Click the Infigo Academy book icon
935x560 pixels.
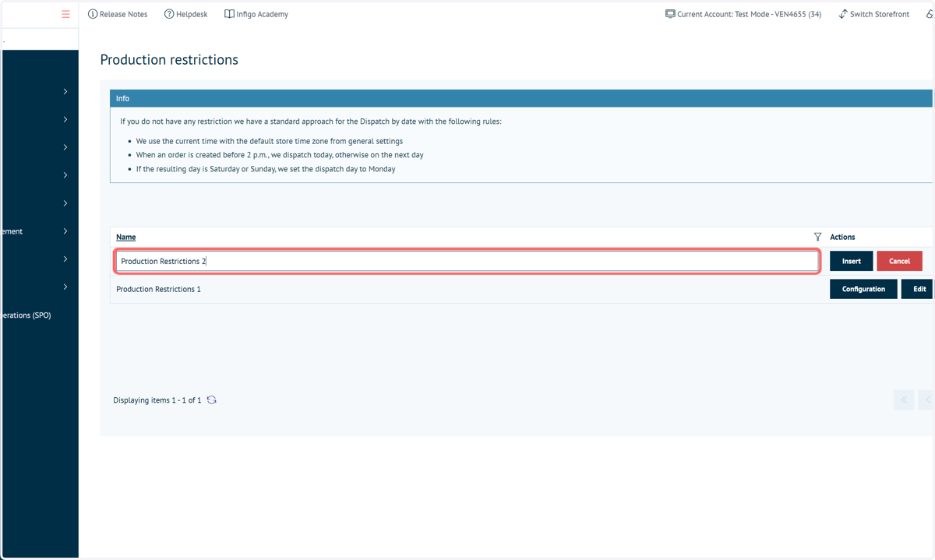tap(229, 14)
